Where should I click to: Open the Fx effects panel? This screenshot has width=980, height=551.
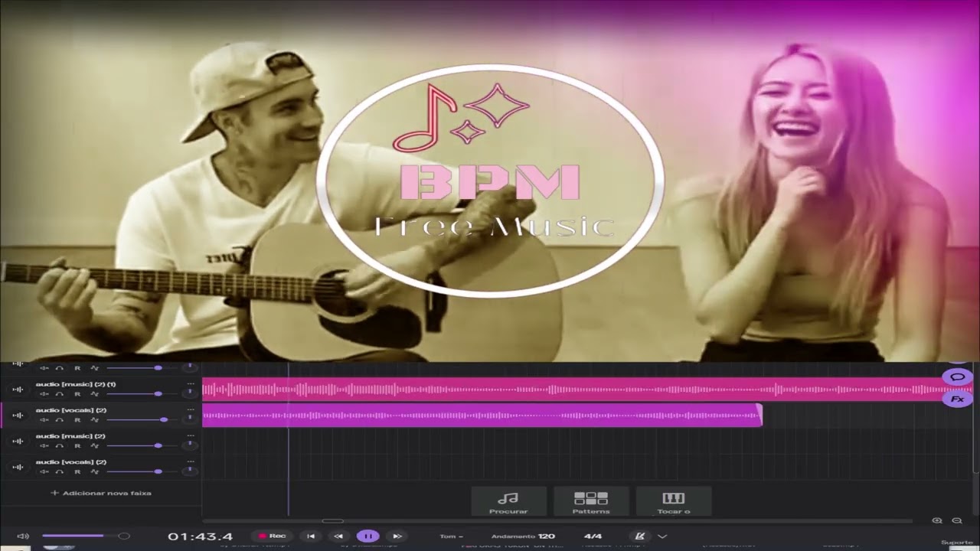click(957, 399)
